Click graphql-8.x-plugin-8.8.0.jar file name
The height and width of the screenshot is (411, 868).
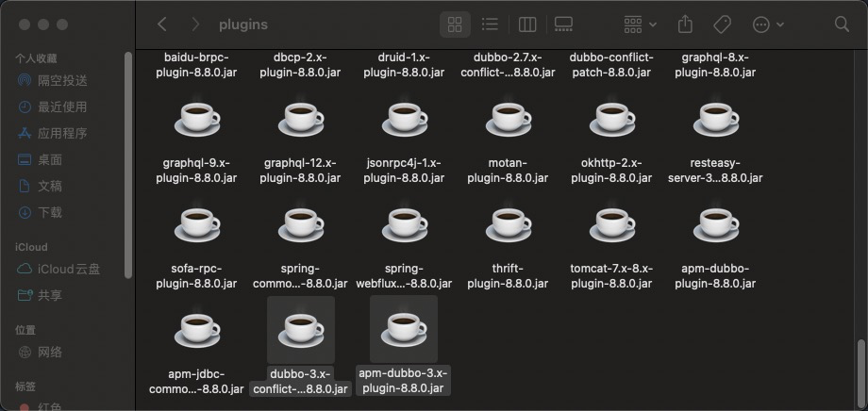pyautogui.click(x=715, y=65)
